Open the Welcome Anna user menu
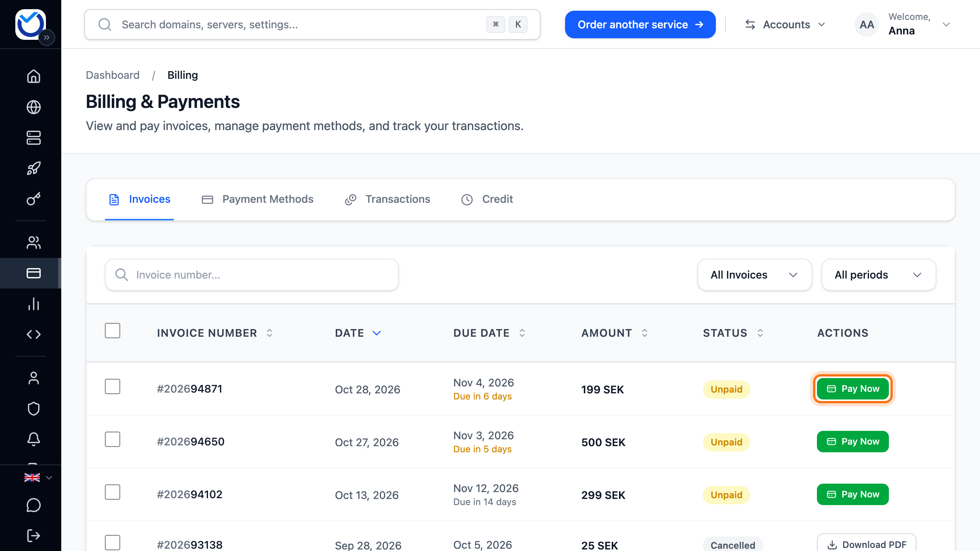980x551 pixels. (903, 24)
